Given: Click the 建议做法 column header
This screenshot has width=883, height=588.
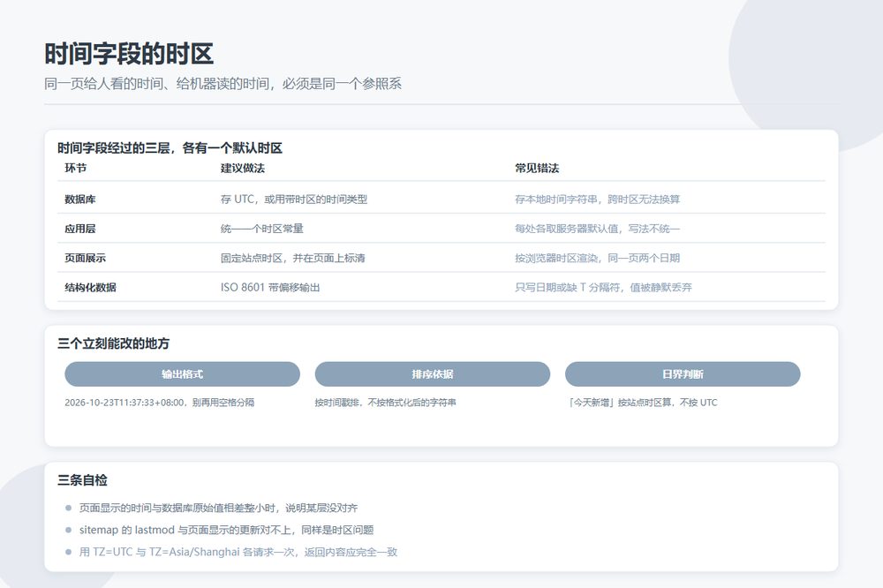Looking at the screenshot, I should [243, 168].
